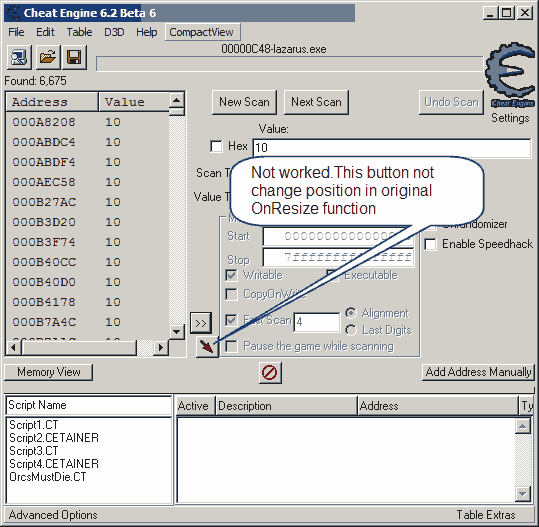Viewport: 539px width, 527px height.
Task: Select address 000B40D0 row
Action: pos(87,282)
